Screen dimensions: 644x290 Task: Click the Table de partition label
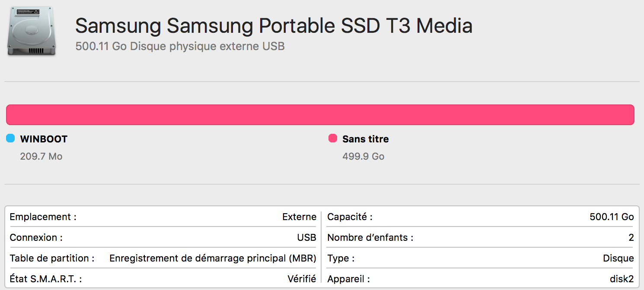(52, 258)
